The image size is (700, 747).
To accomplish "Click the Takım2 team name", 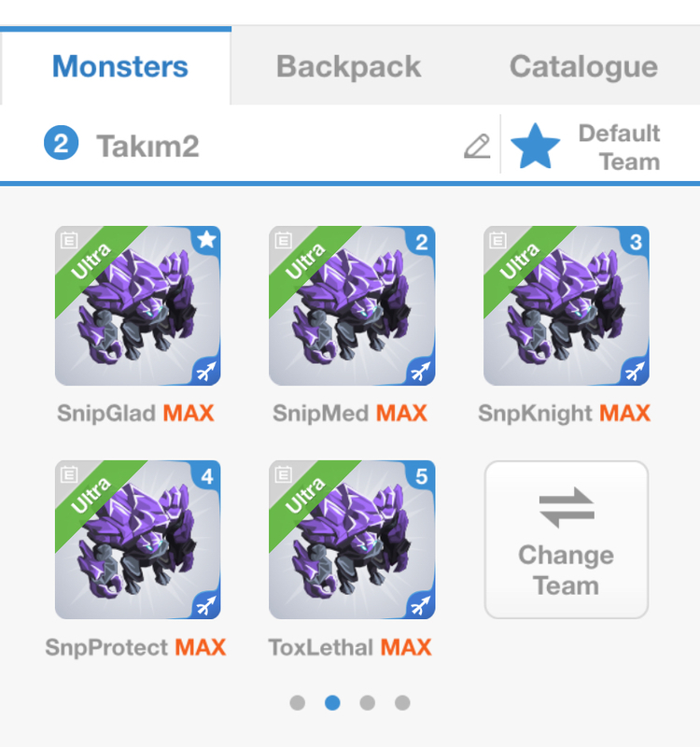I will click(147, 146).
